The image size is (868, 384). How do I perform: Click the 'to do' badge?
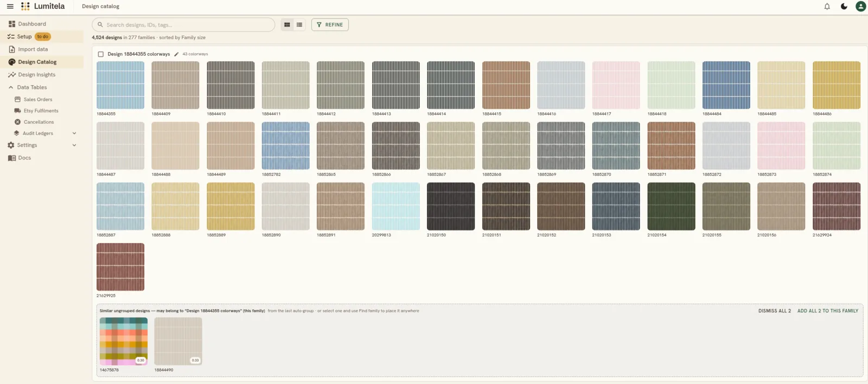click(43, 36)
